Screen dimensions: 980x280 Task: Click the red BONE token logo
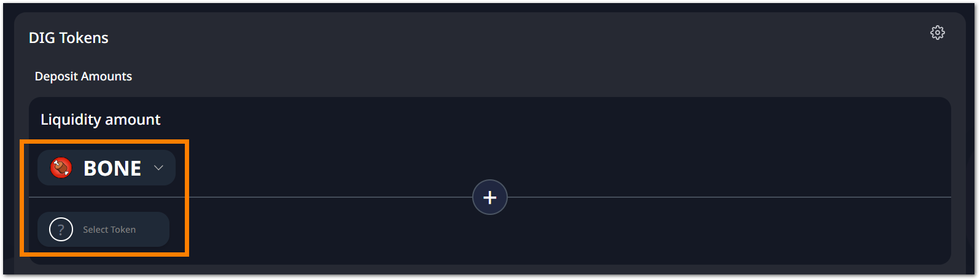pyautogui.click(x=61, y=168)
